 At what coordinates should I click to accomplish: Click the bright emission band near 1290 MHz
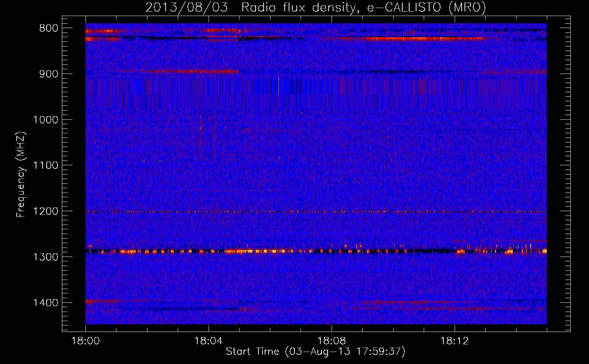coord(316,251)
